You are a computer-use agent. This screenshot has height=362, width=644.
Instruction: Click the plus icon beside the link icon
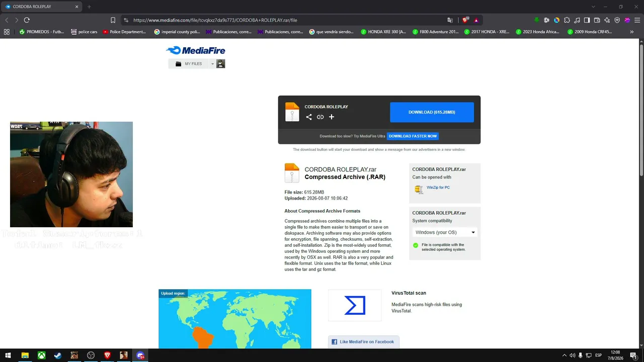tap(332, 117)
